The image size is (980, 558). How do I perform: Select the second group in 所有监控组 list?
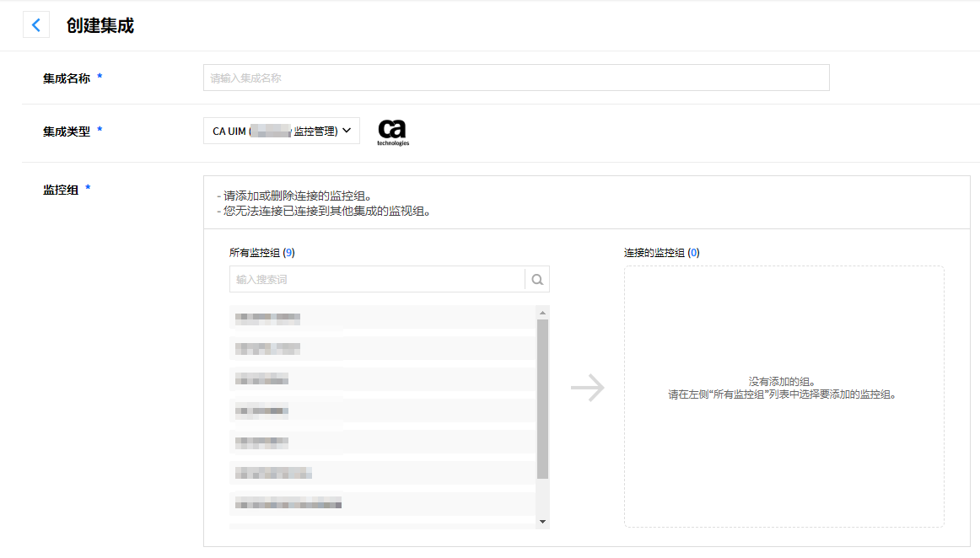pyautogui.click(x=382, y=349)
